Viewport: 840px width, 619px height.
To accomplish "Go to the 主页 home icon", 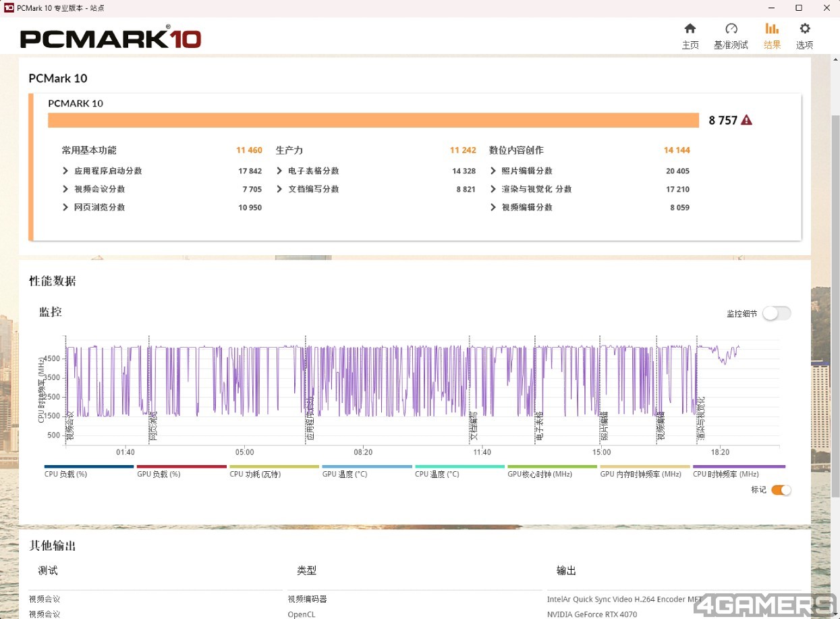I will point(690,28).
